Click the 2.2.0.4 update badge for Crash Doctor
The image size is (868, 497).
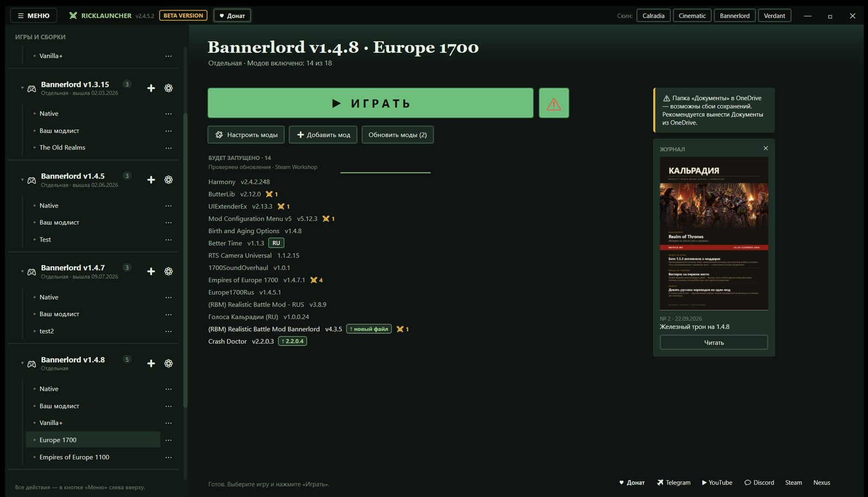(x=292, y=341)
